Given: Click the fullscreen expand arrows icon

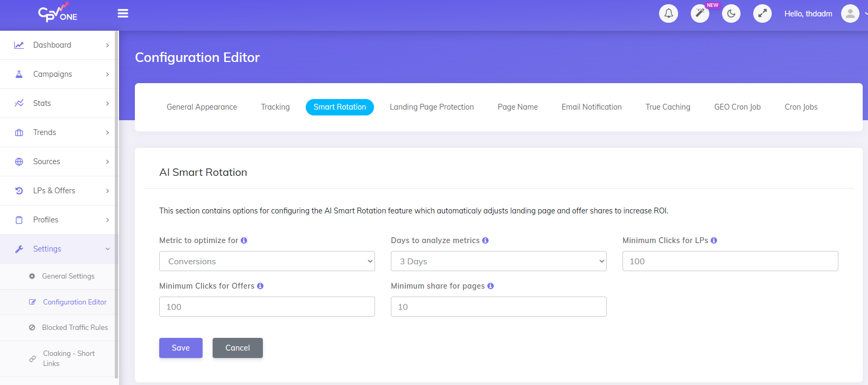Looking at the screenshot, I should click(x=762, y=14).
